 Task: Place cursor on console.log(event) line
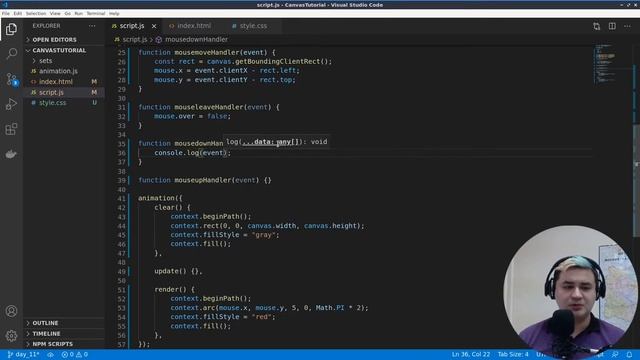tap(192, 153)
